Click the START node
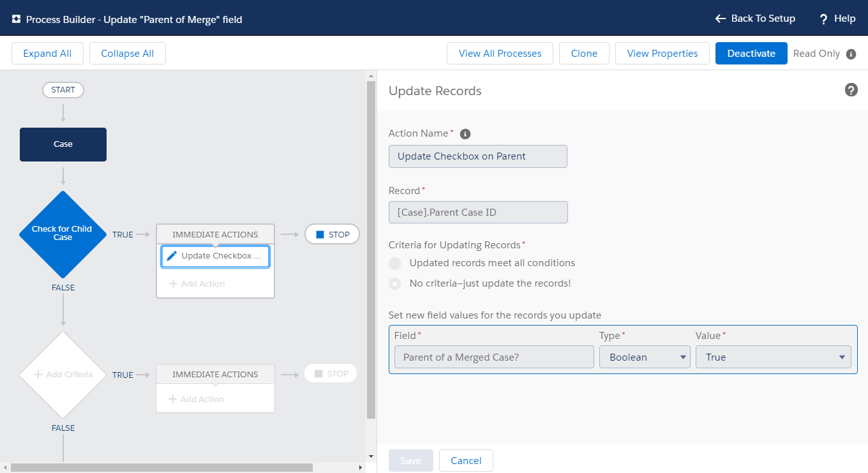The height and width of the screenshot is (473, 868). tap(63, 90)
